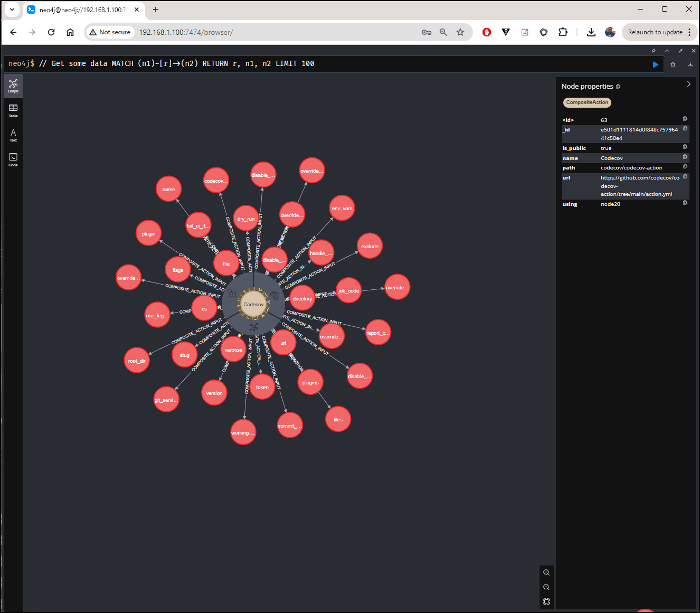Close the neo4j browser tab

(x=137, y=10)
